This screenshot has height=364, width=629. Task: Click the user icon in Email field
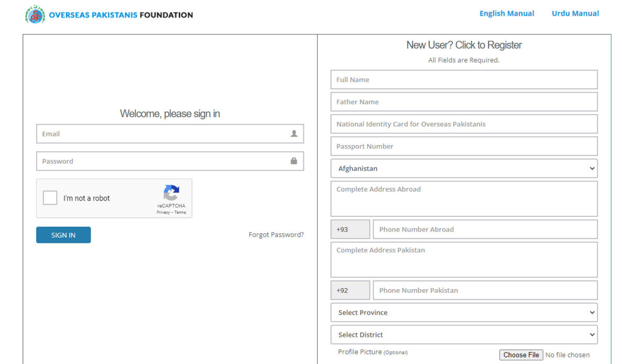(294, 134)
